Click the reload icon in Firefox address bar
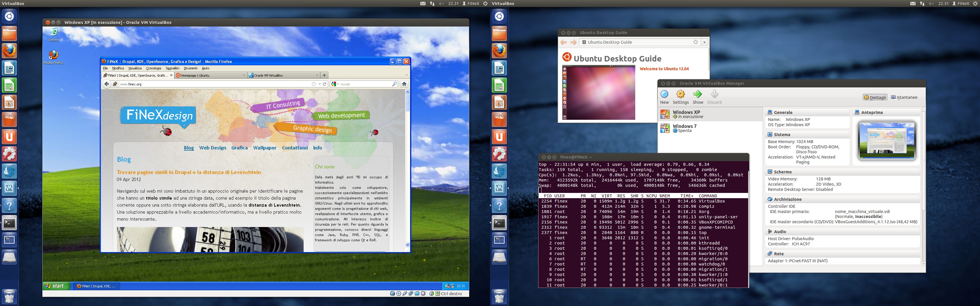This screenshot has width=980, height=306. pyautogui.click(x=325, y=84)
